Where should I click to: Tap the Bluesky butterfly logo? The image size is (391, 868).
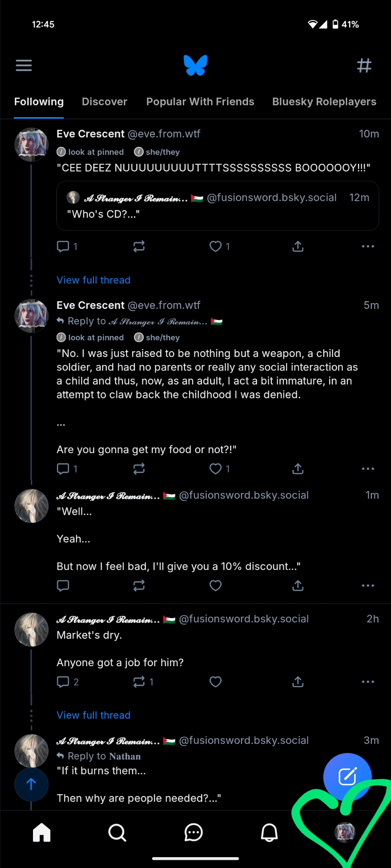(x=195, y=66)
